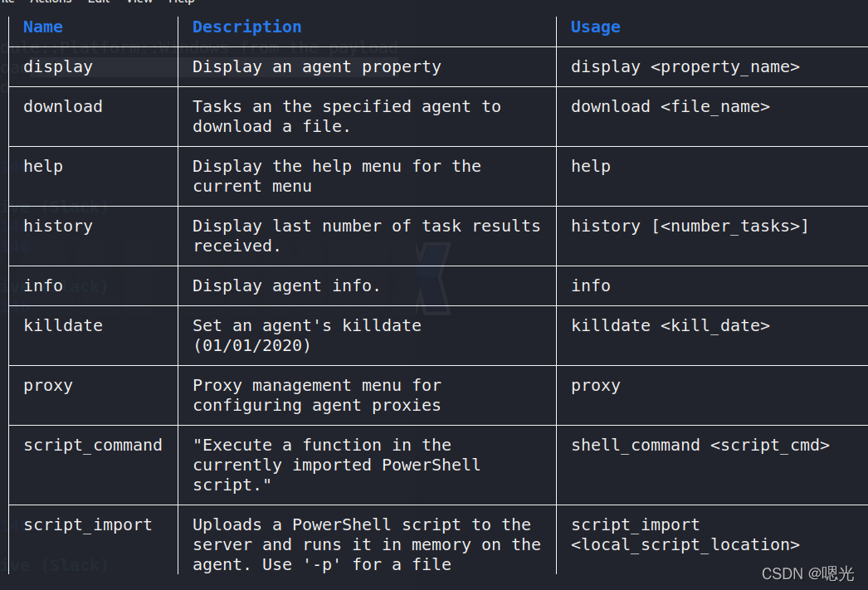This screenshot has height=590, width=868.
Task: Select the display command name
Action: (58, 67)
